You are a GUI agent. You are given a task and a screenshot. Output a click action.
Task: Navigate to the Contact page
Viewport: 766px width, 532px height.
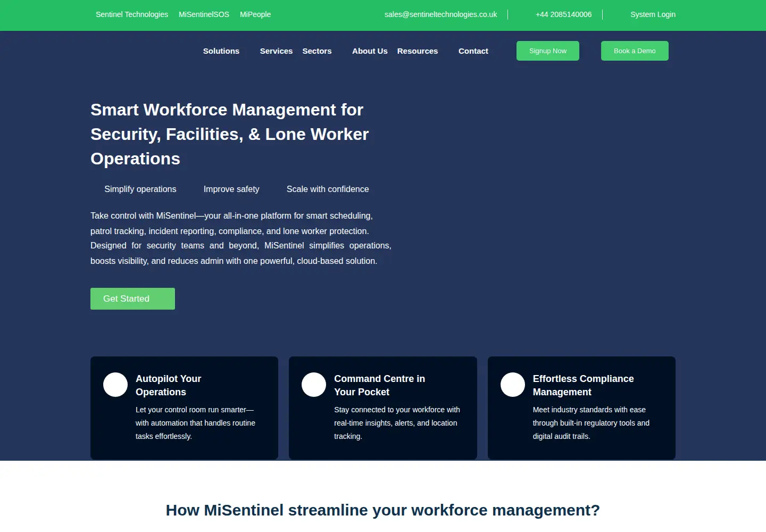[x=473, y=51]
